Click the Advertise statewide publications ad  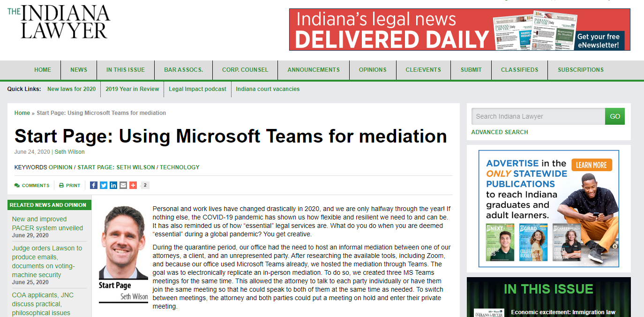point(549,209)
